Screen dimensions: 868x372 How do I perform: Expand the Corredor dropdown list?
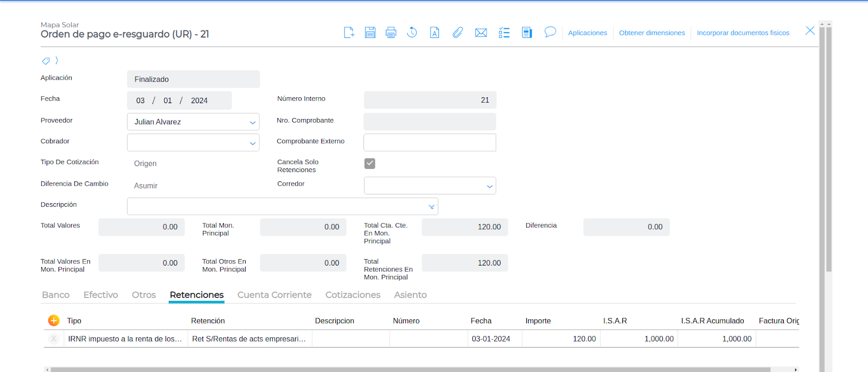pos(489,186)
